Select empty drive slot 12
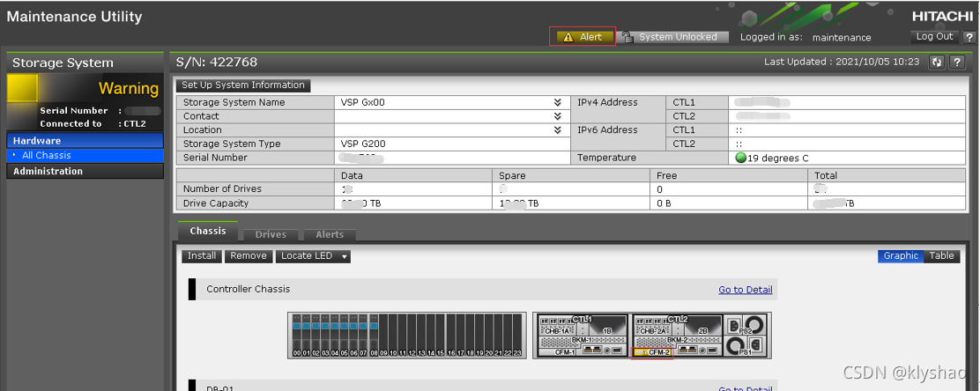Viewport: 980px width, 391px height. [412, 336]
